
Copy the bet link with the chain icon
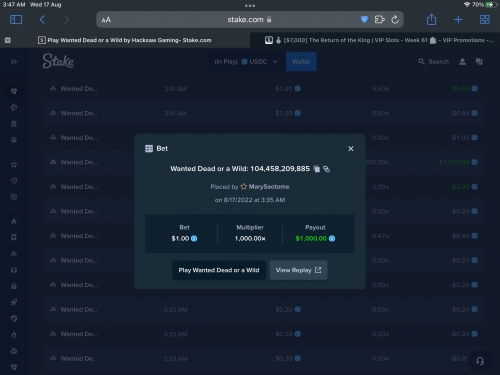[x=327, y=169]
